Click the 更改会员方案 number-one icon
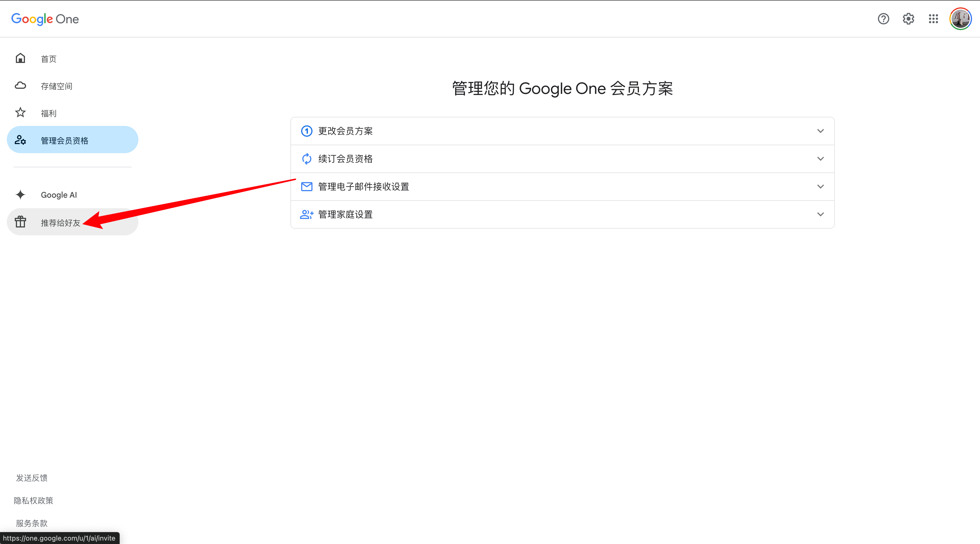 pos(307,131)
